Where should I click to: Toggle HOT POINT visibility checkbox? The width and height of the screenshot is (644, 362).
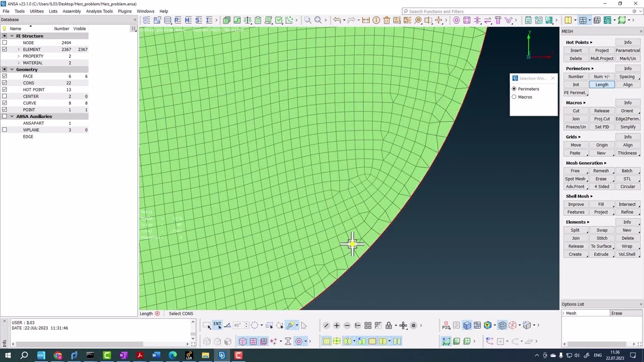(x=5, y=89)
